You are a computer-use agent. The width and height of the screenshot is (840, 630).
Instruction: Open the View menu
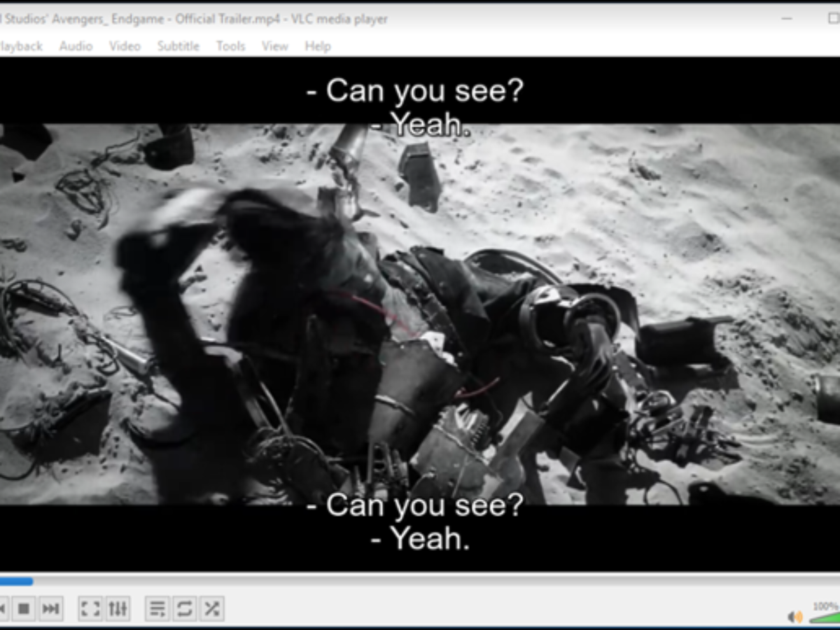(x=275, y=46)
